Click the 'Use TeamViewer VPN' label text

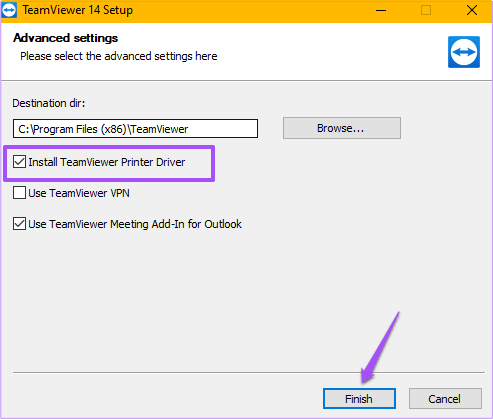click(79, 193)
